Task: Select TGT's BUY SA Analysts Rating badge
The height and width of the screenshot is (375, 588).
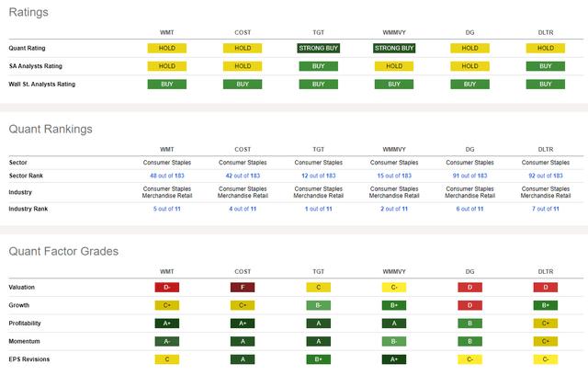Action: [x=319, y=66]
